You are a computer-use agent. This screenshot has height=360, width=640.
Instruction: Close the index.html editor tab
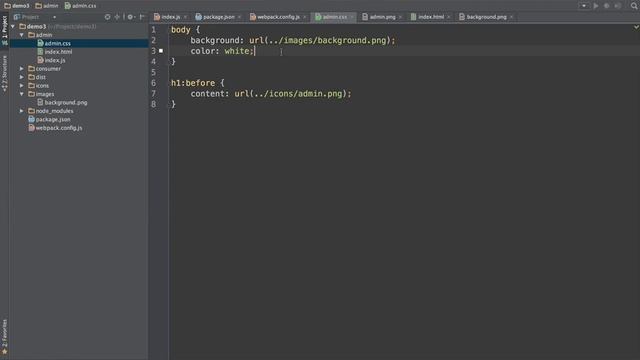pos(449,17)
